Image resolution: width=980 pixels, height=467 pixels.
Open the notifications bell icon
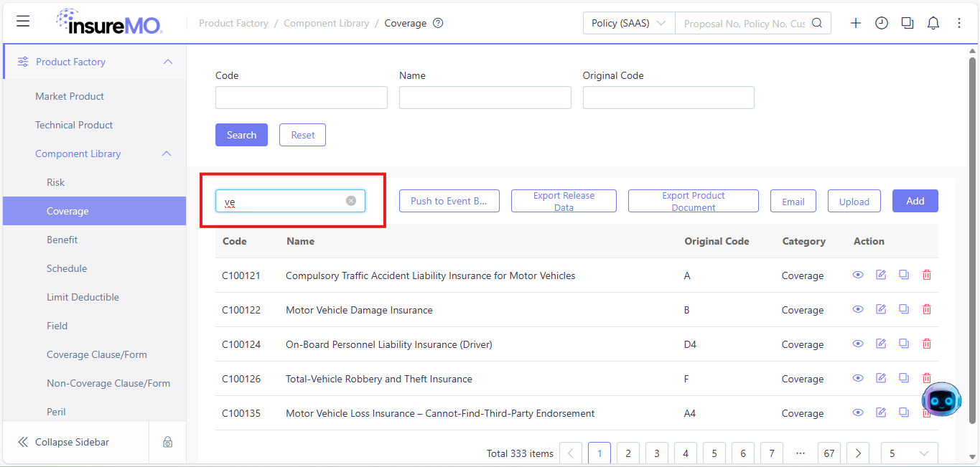tap(933, 23)
